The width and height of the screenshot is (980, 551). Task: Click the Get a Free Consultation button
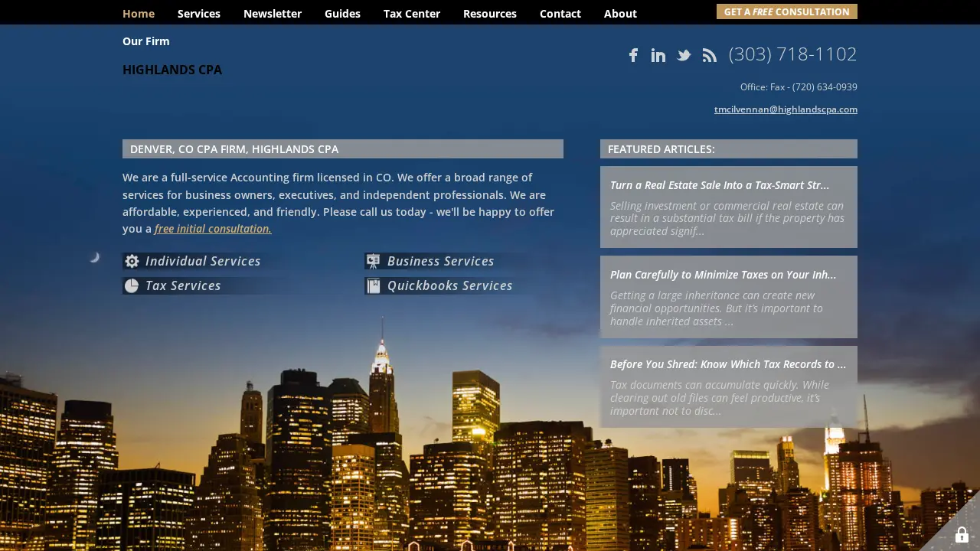pyautogui.click(x=787, y=11)
